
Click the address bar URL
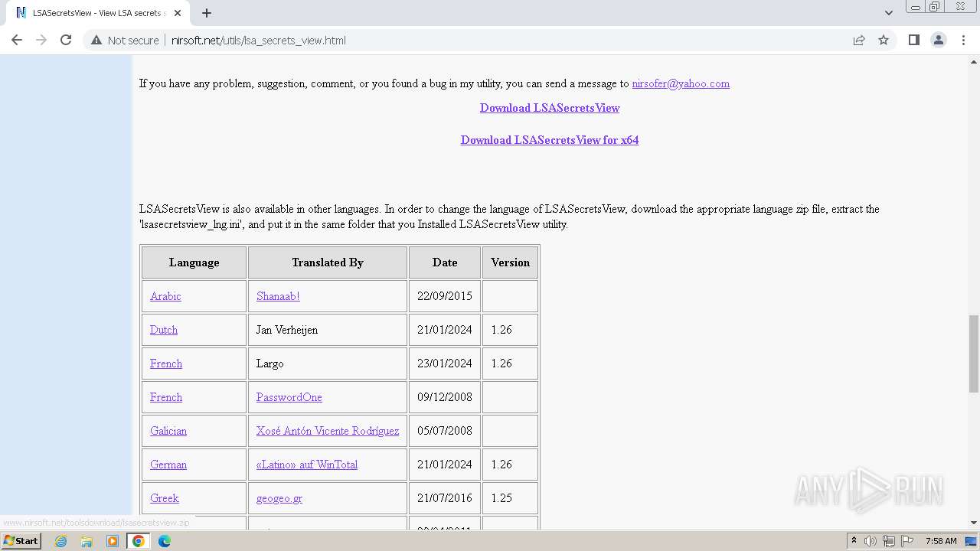pos(259,40)
